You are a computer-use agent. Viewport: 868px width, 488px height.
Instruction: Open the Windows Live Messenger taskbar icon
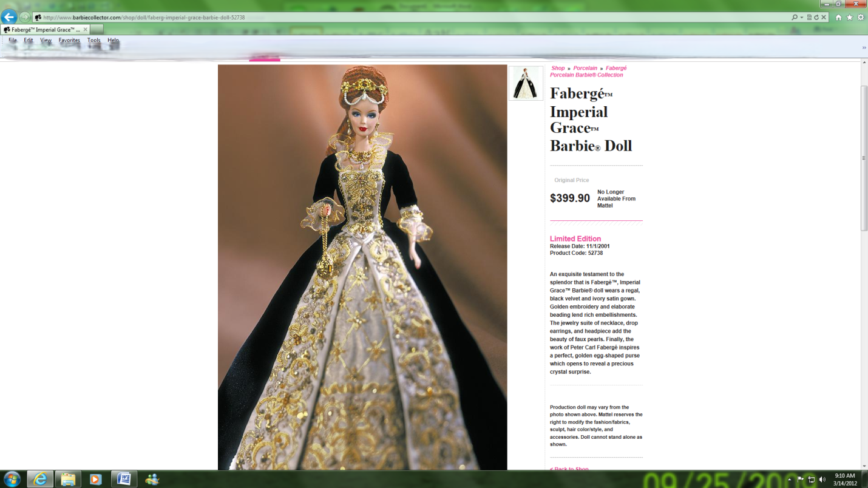(152, 479)
